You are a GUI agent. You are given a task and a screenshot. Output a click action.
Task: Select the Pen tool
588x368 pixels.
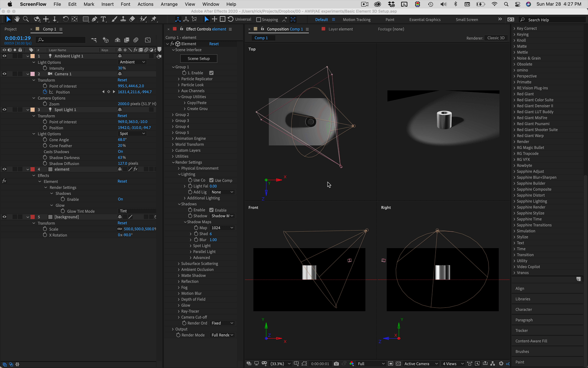[94, 19]
